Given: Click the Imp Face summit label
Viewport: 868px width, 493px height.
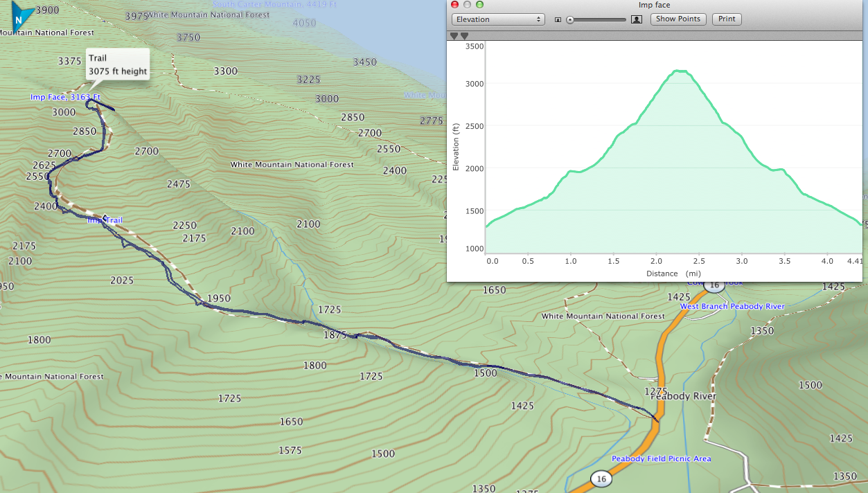Looking at the screenshot, I should (x=65, y=97).
